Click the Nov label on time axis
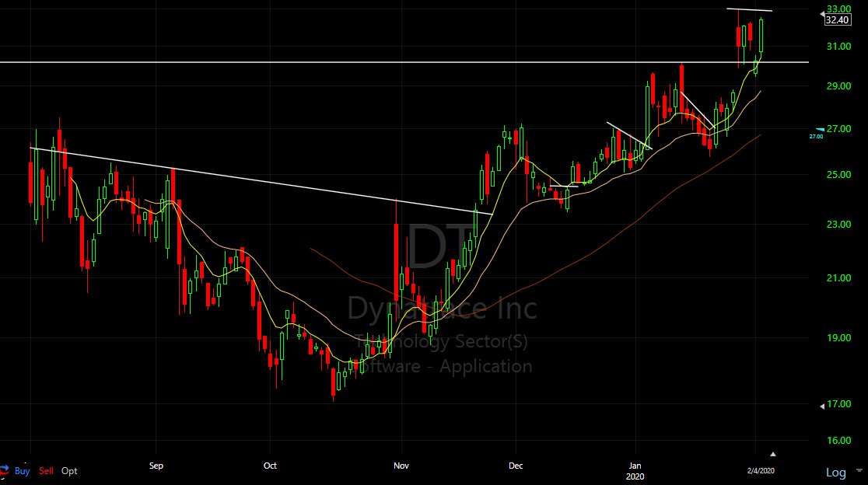 point(401,466)
